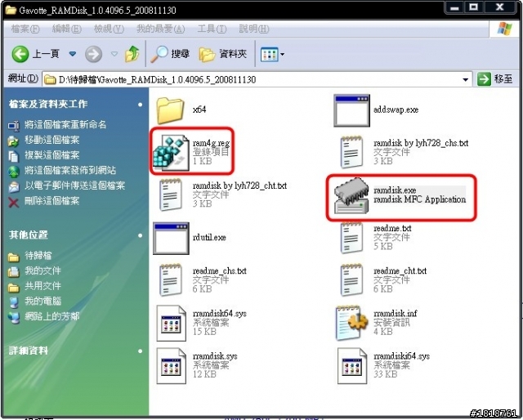
Task: Select the ram4g.reg registry file icon
Action: (x=171, y=153)
